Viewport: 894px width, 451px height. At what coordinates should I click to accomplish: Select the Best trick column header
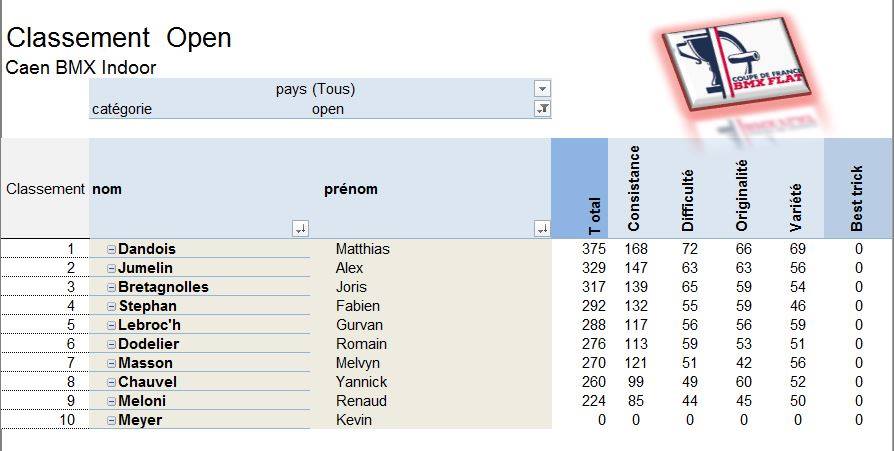click(858, 188)
